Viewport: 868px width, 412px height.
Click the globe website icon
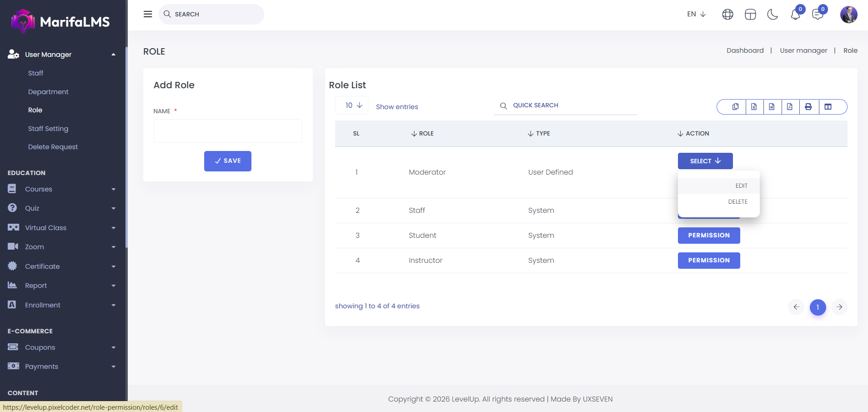click(x=728, y=15)
